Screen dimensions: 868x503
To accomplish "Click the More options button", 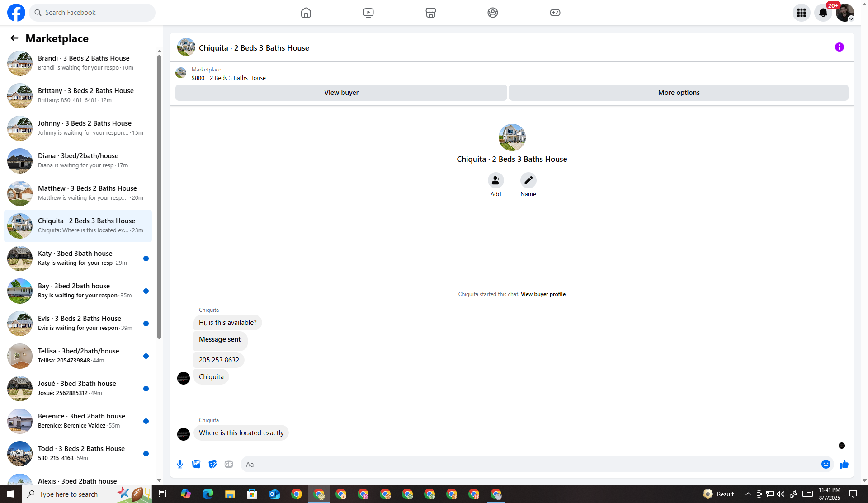I will click(x=678, y=93).
